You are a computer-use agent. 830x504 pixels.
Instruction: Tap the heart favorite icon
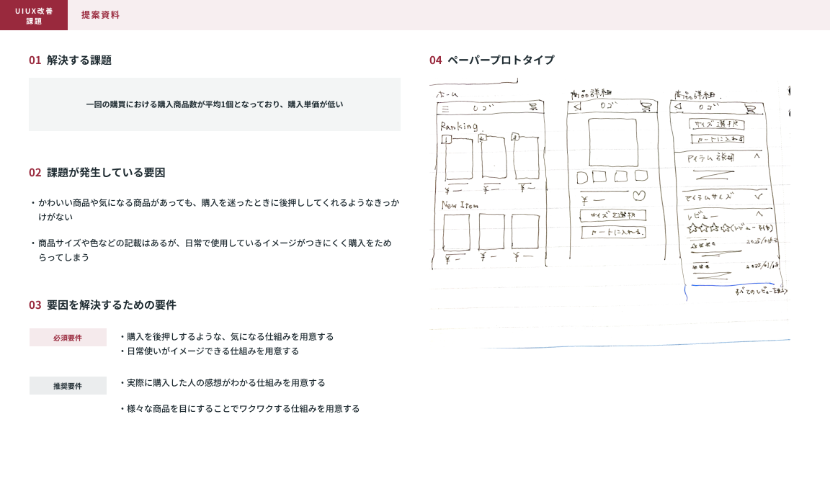[x=639, y=196]
